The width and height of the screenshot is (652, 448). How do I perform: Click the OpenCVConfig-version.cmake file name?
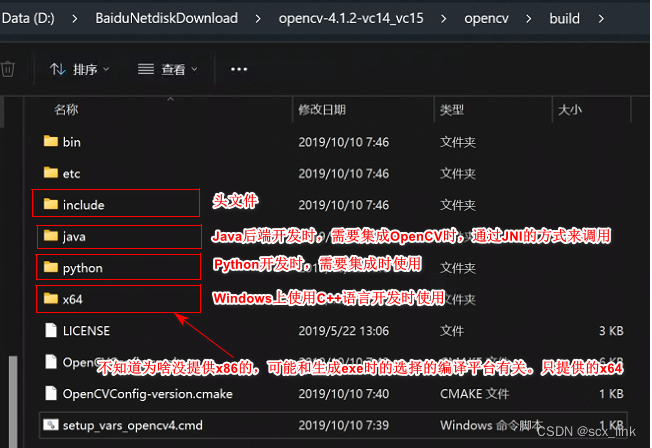[148, 394]
